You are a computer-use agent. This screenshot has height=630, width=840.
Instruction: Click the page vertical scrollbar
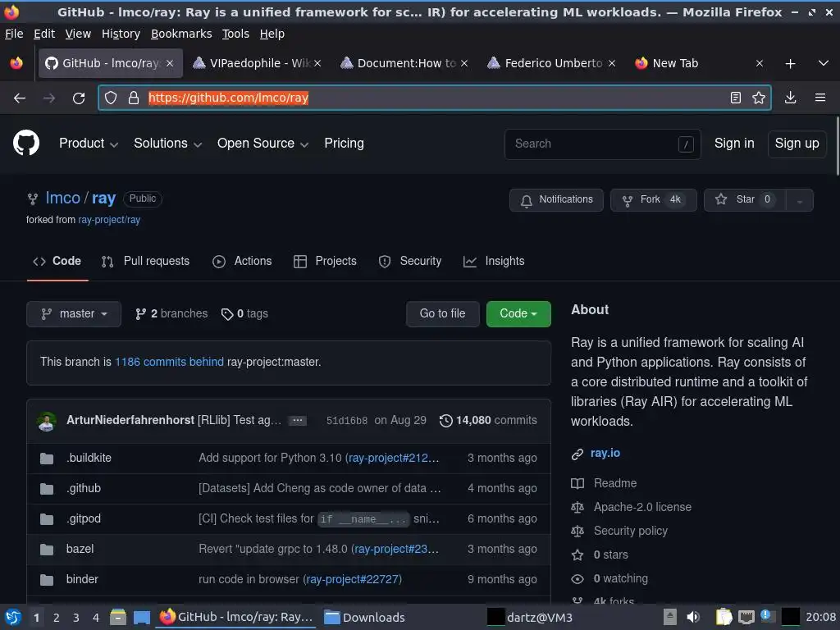click(x=838, y=147)
